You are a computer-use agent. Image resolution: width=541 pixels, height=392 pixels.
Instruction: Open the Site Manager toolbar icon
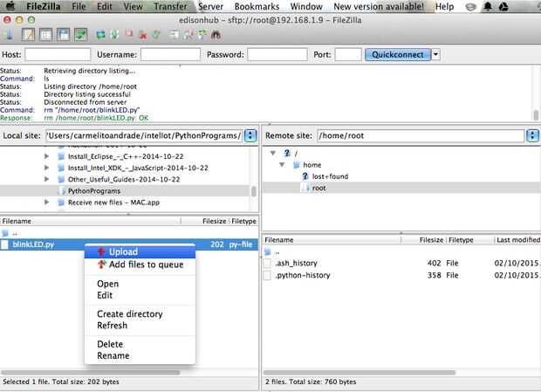(x=9, y=35)
